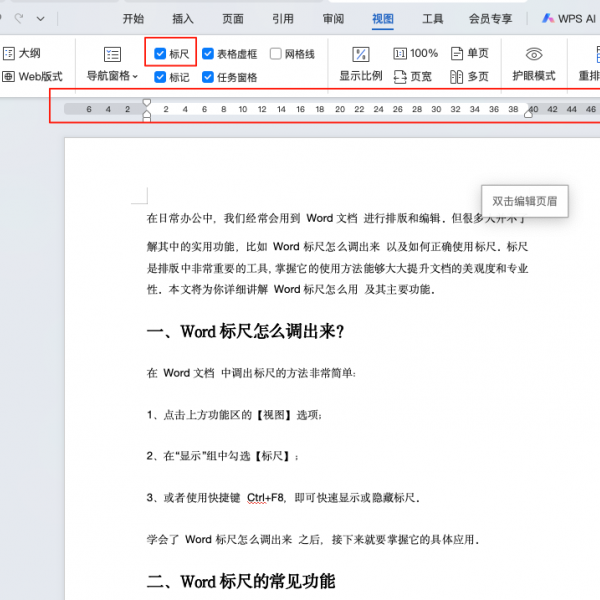Set zoom to 100% view
Viewport: 600px width, 600px height.
(416, 53)
